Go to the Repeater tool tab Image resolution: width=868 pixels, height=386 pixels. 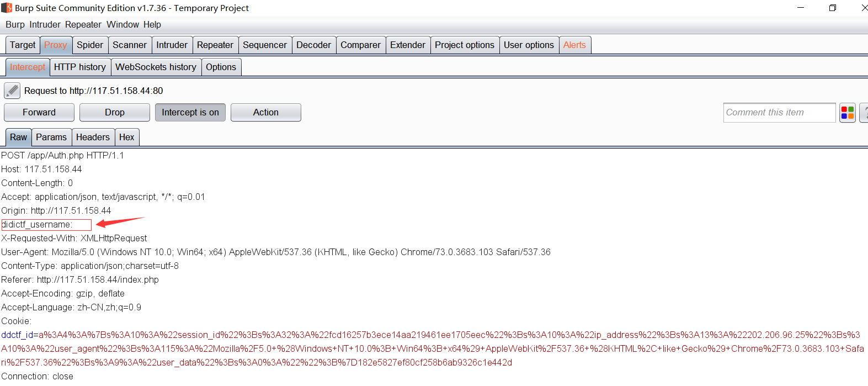pyautogui.click(x=215, y=45)
